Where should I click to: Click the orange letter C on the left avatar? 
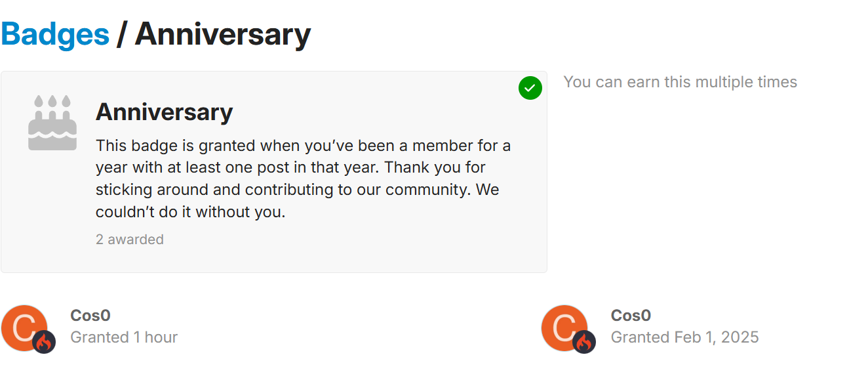tap(24, 327)
